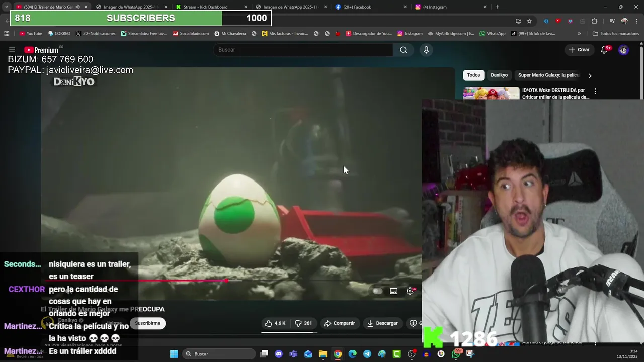Open Task View on the taskbar
The height and width of the screenshot is (362, 644).
click(x=264, y=354)
